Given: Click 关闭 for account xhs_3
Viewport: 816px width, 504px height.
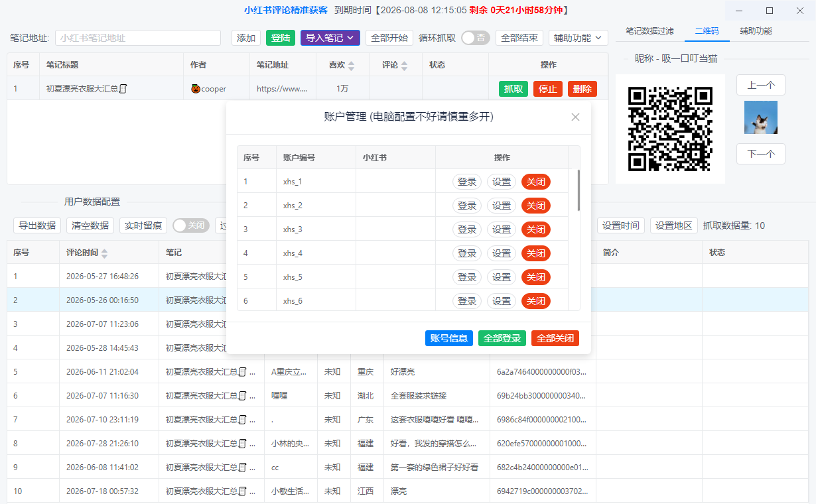Looking at the screenshot, I should click(x=536, y=229).
